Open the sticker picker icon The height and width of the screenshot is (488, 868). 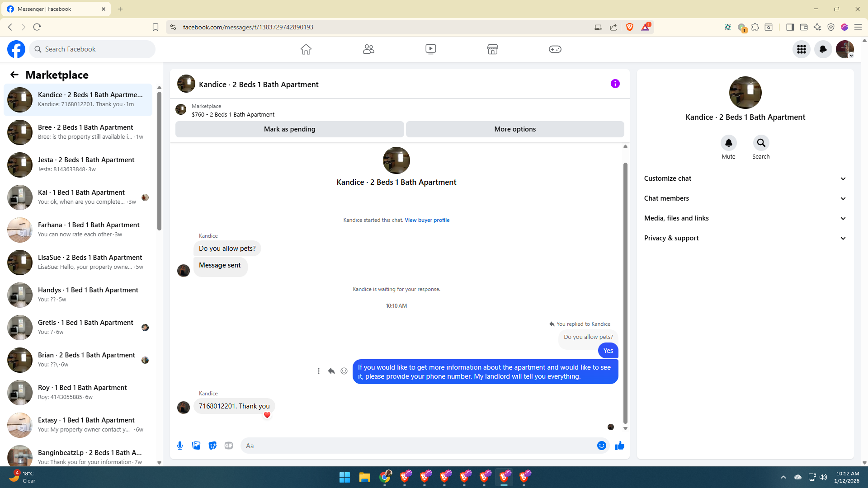(x=212, y=446)
